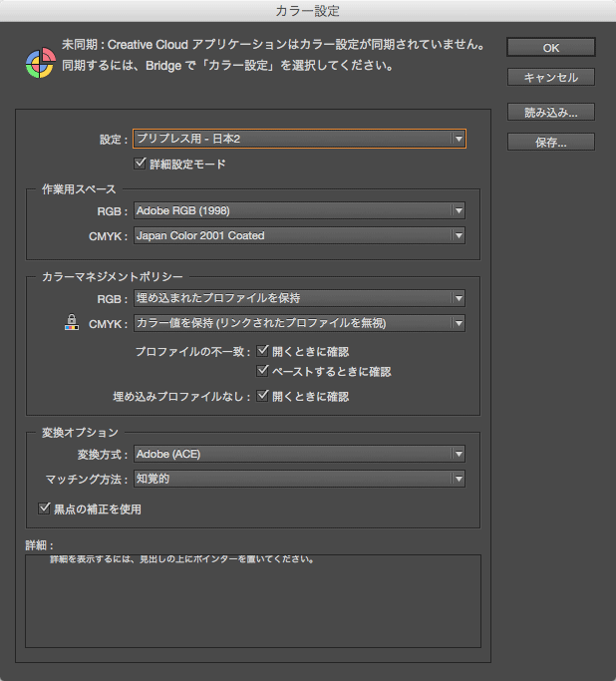
Task: Click the 未同期 sync warning message text
Action: pos(273,55)
